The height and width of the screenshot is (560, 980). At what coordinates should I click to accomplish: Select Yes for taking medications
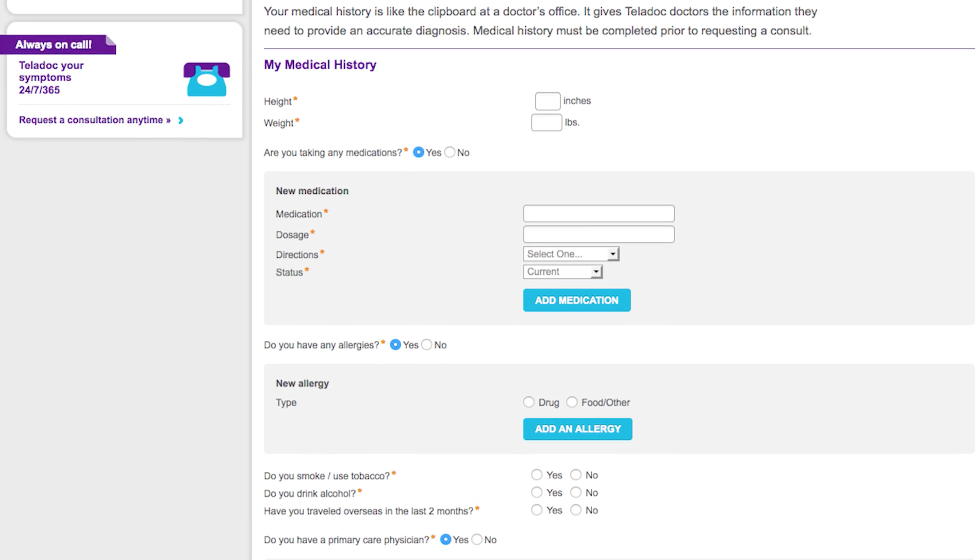[x=419, y=152]
